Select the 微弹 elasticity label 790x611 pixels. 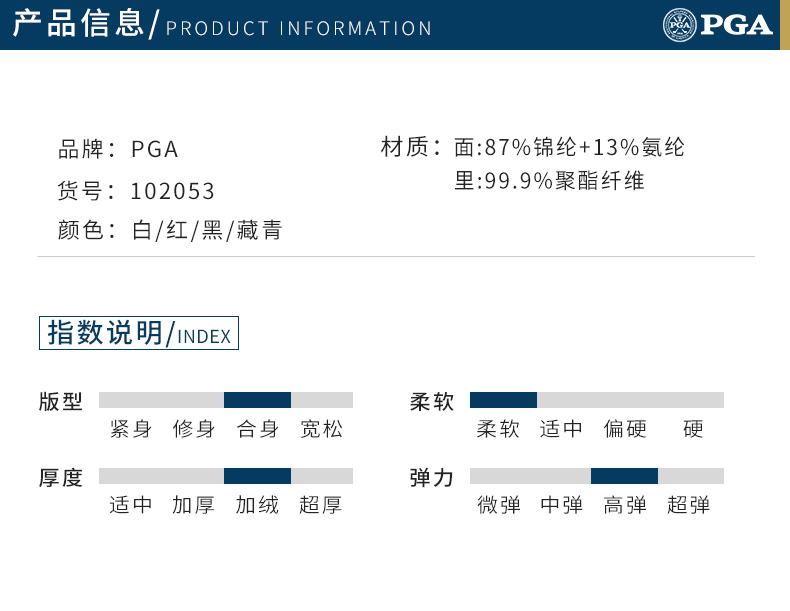(499, 505)
